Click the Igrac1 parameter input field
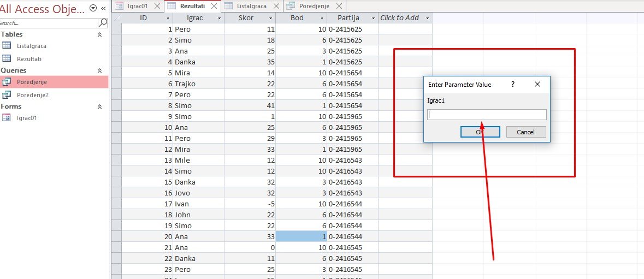This screenshot has height=279, width=644. [x=487, y=115]
